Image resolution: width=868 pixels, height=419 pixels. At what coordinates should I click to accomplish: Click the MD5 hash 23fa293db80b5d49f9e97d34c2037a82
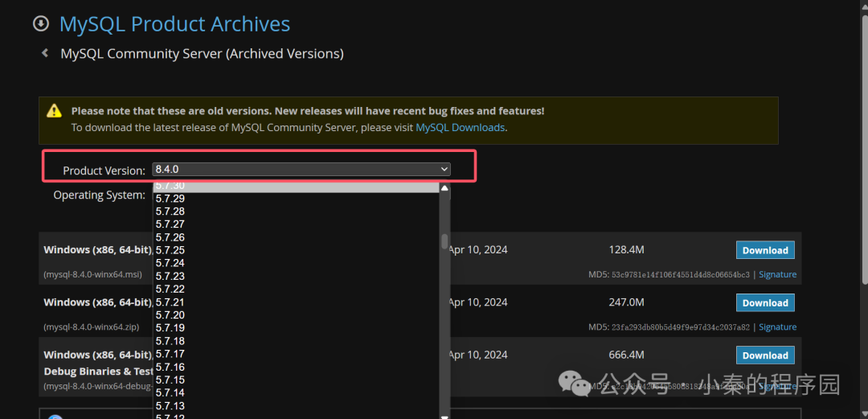point(681,327)
